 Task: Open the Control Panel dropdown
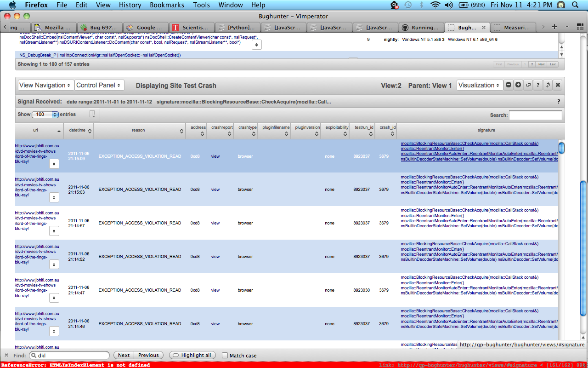99,85
